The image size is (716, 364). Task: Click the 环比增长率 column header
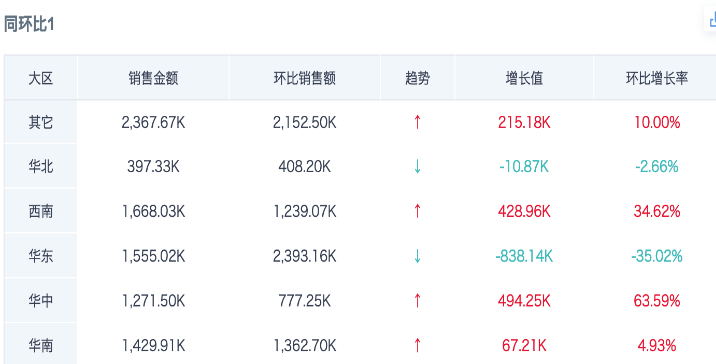click(657, 78)
